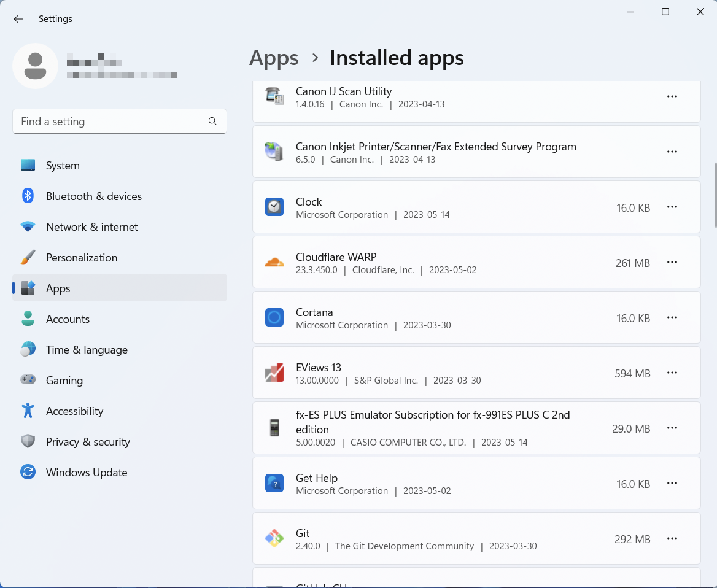Click the System monitor icon
The image size is (717, 588).
click(x=28, y=165)
